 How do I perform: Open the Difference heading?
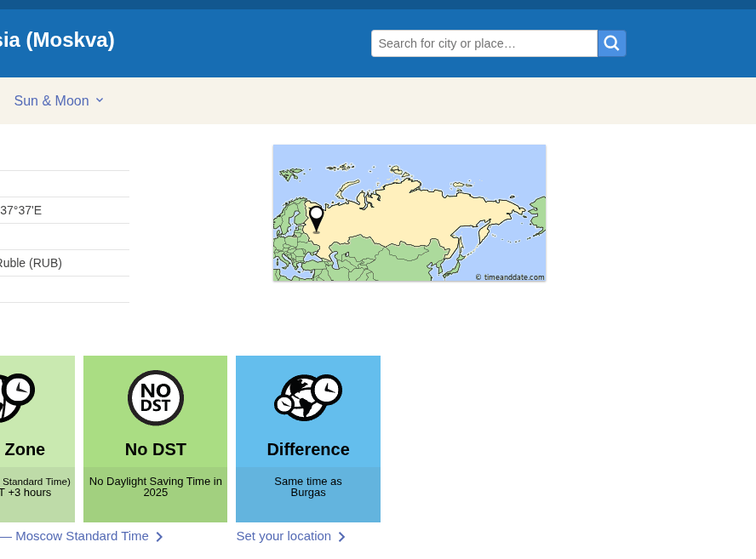coord(308,449)
